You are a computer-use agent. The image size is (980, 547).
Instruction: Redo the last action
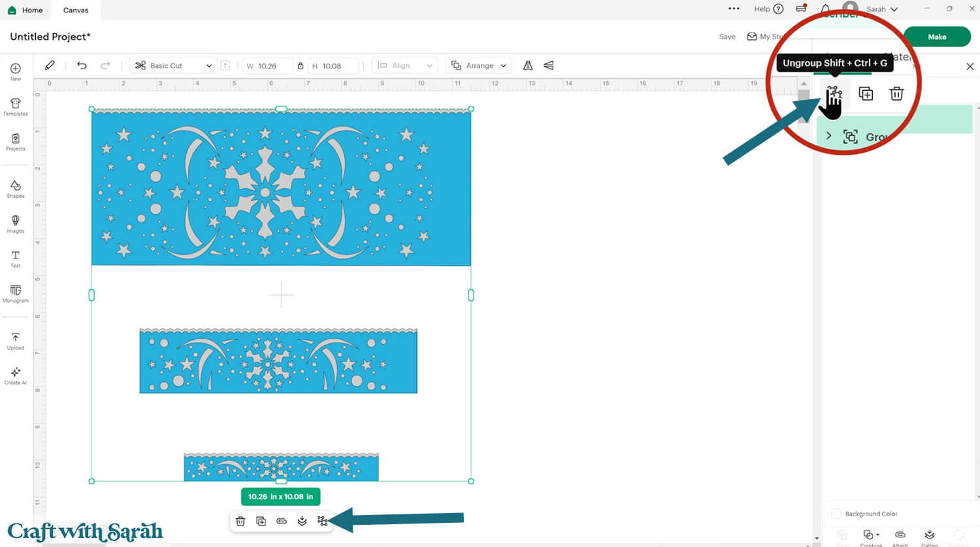(x=105, y=65)
